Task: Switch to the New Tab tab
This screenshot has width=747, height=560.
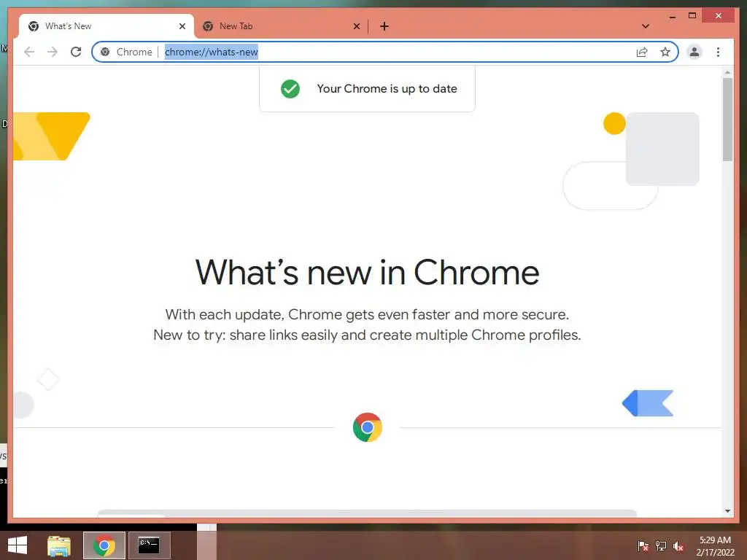Action: pyautogui.click(x=281, y=26)
